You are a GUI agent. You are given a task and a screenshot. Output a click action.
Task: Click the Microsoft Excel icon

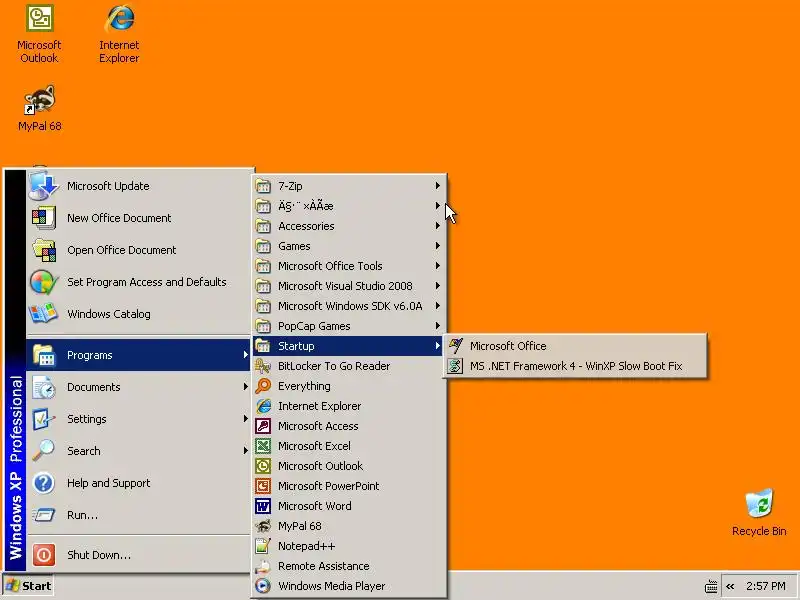pyautogui.click(x=263, y=446)
